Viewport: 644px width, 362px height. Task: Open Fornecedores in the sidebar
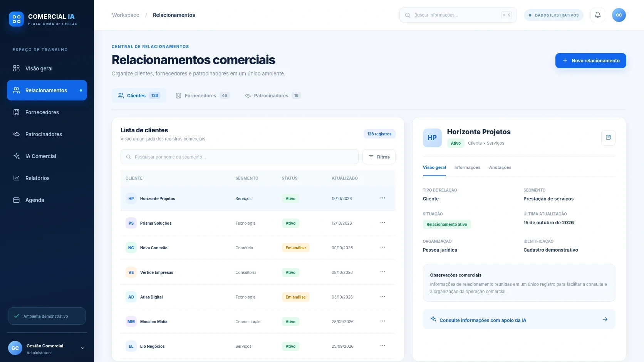tap(47, 112)
